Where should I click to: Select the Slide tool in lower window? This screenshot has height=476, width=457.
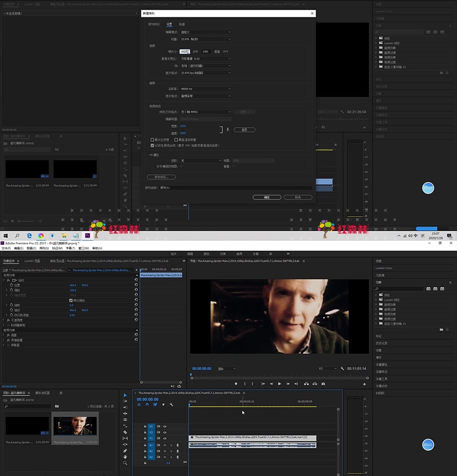click(x=125, y=444)
